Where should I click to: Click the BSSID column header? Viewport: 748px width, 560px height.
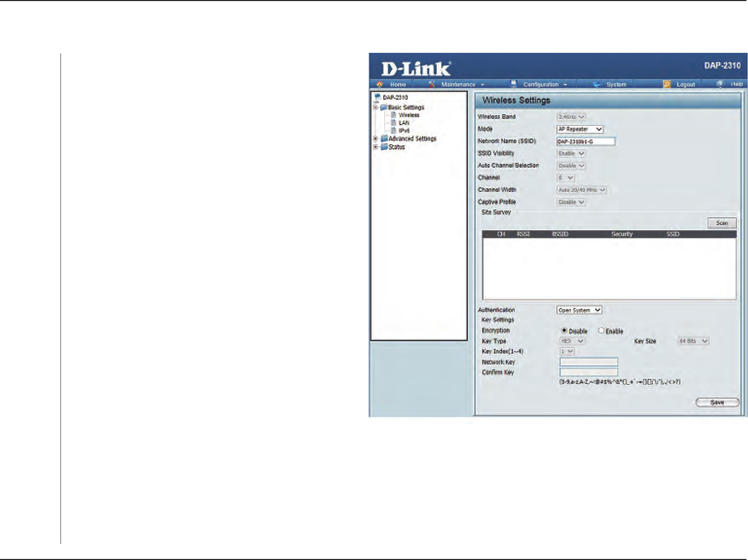point(560,234)
